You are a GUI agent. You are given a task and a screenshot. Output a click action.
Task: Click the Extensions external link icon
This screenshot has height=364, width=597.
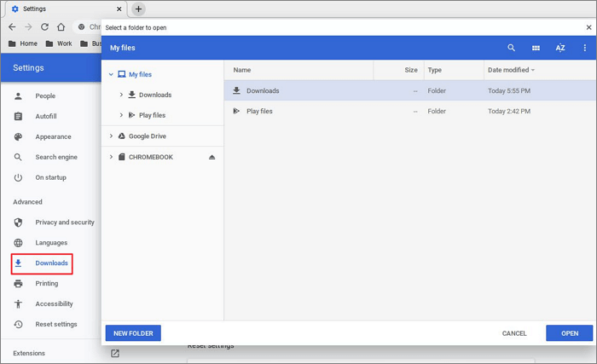(x=115, y=353)
